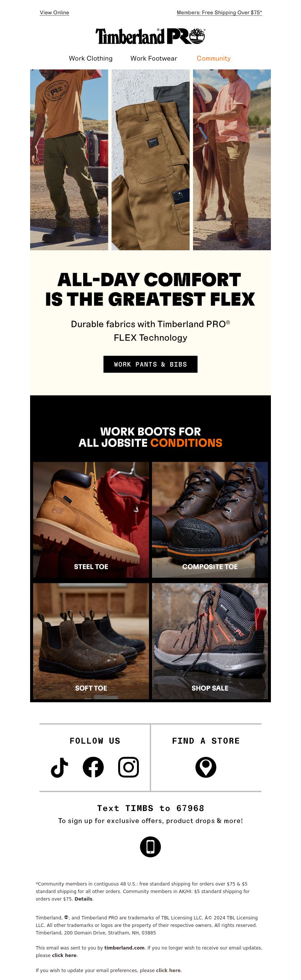Click the timberland.com link in footer
301x980 pixels.
[x=125, y=948]
